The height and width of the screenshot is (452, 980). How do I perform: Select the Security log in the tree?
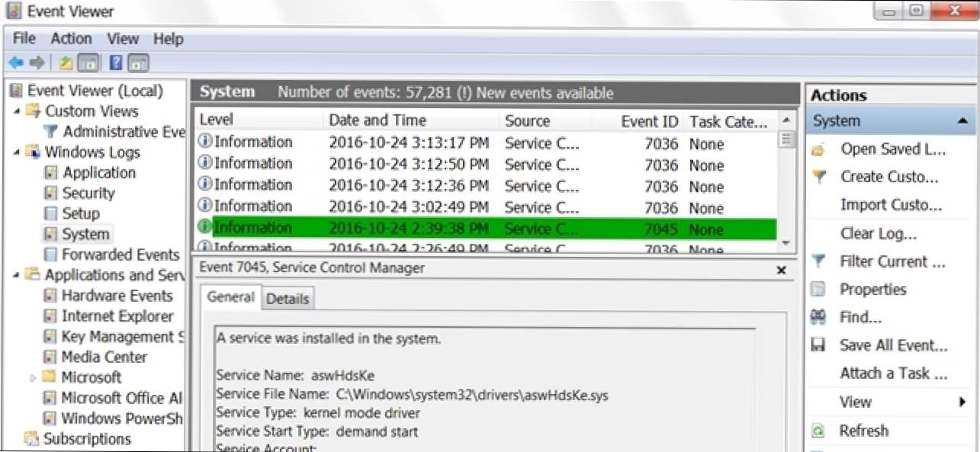pos(88,194)
